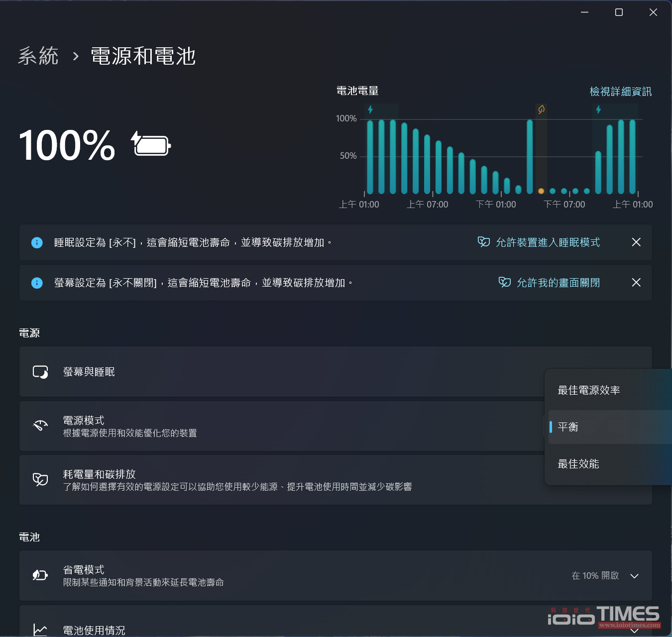Click the 電源 section heading
The height and width of the screenshot is (637, 672).
click(x=29, y=333)
